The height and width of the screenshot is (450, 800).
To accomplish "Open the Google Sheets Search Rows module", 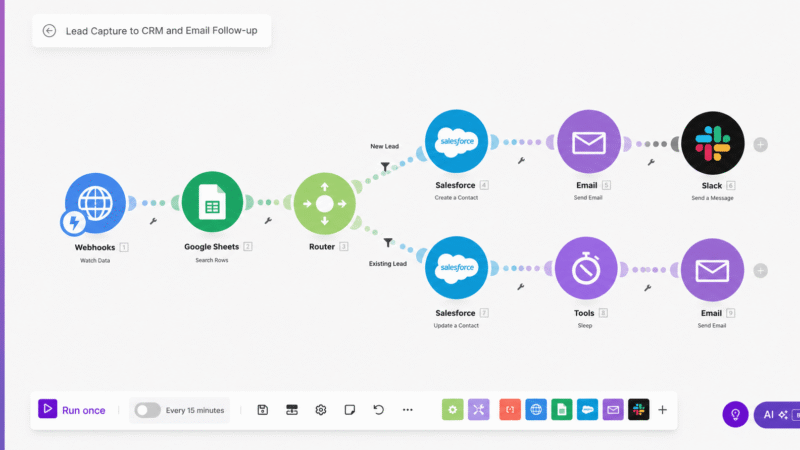I will 212,202.
